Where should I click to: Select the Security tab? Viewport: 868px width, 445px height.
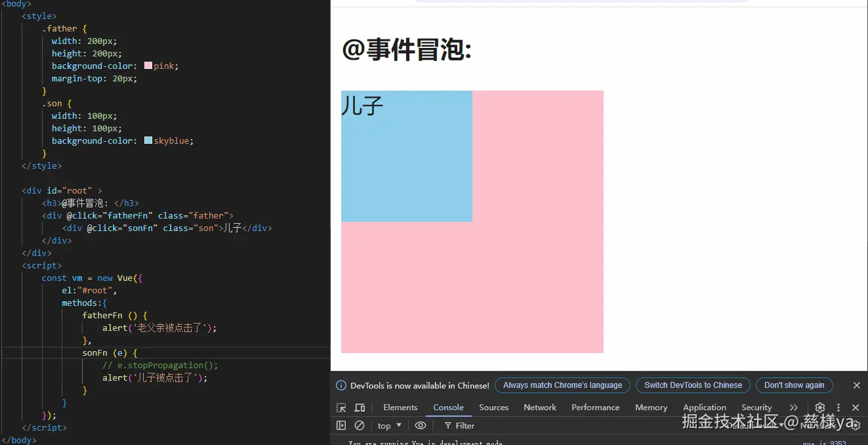tap(756, 408)
